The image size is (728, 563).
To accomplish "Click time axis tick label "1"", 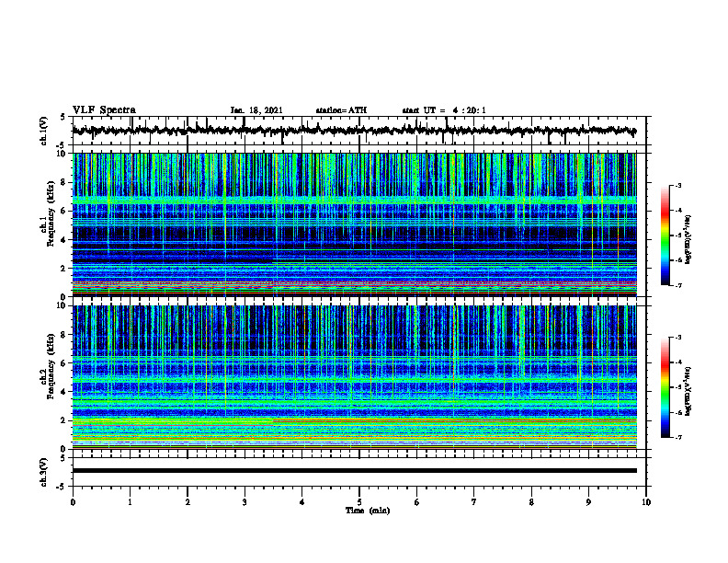I will click(130, 502).
